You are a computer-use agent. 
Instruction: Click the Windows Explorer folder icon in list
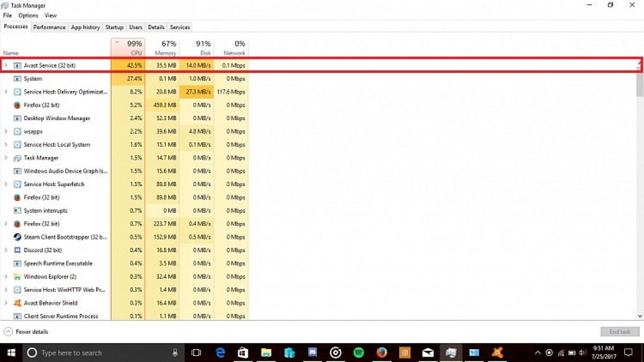click(x=17, y=277)
